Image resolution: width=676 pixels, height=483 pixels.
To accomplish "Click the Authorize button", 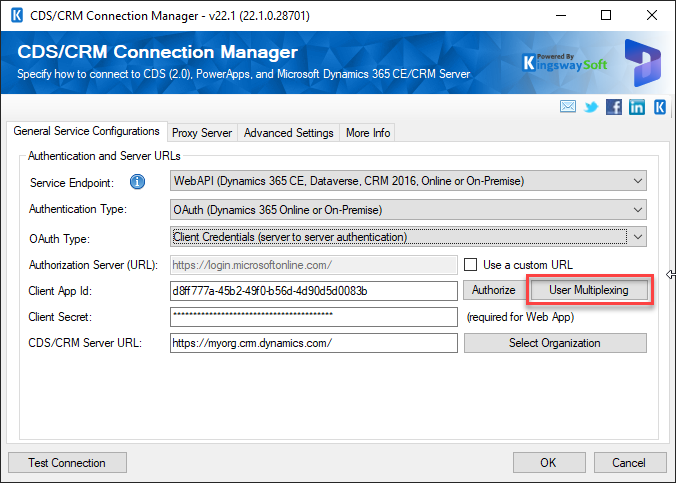I will point(493,290).
